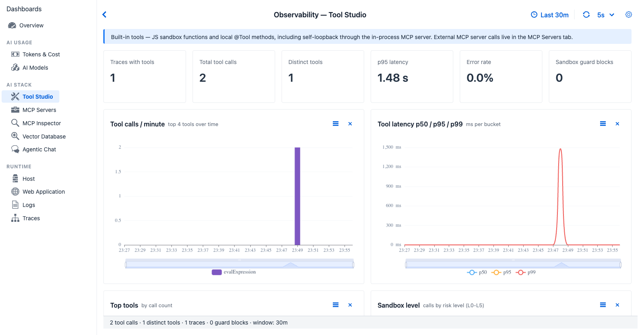The image size is (644, 335).
Task: Click the Agentic Chat bubbles icon
Action: click(15, 149)
